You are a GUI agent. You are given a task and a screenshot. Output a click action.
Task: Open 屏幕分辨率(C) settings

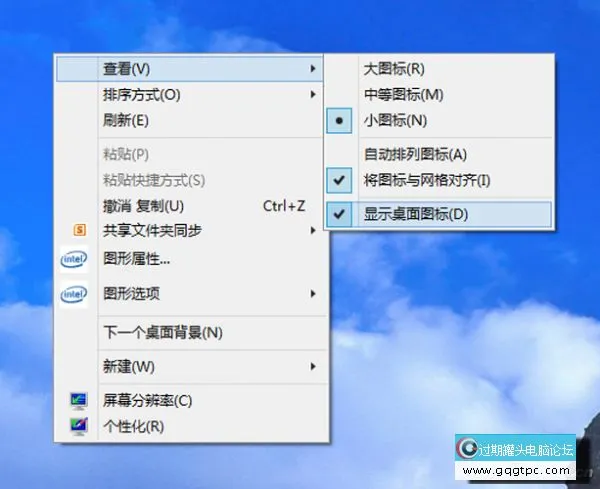tap(190, 401)
